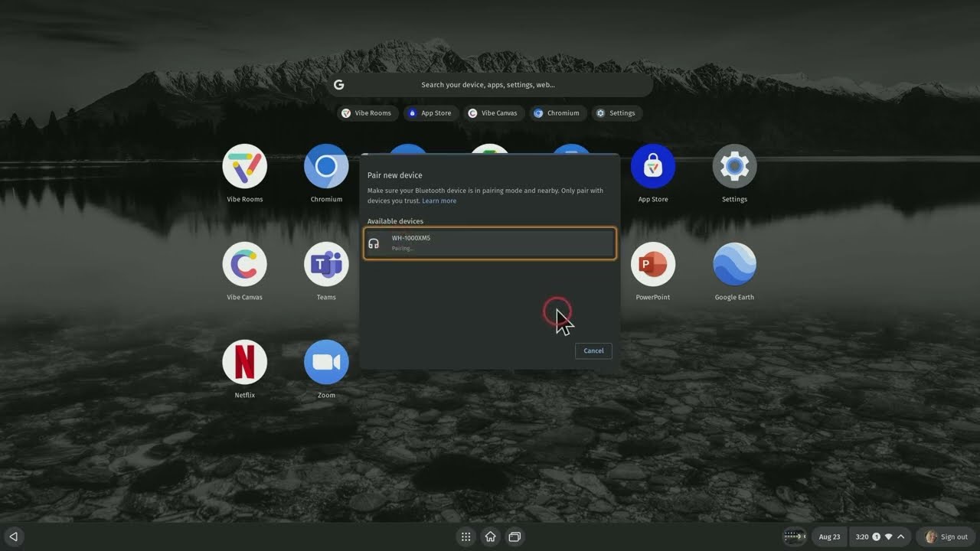This screenshot has height=551, width=980.
Task: Open the App Store app icon
Action: (653, 166)
